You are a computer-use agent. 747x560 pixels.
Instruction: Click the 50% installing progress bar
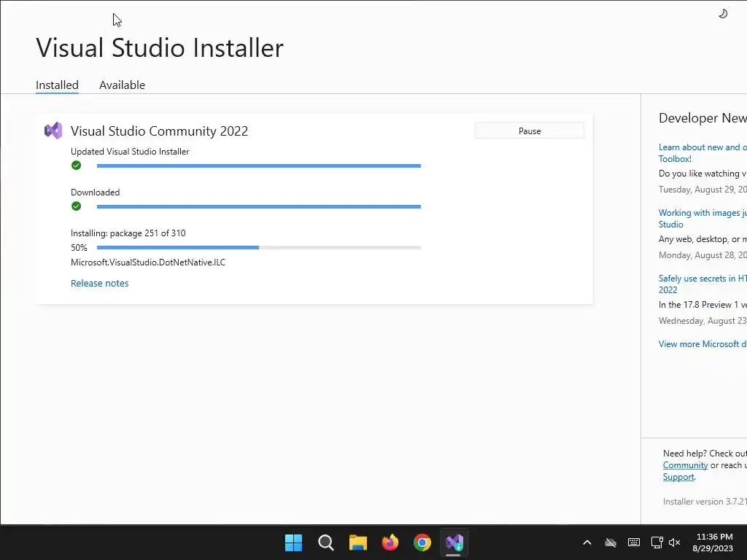(259, 248)
